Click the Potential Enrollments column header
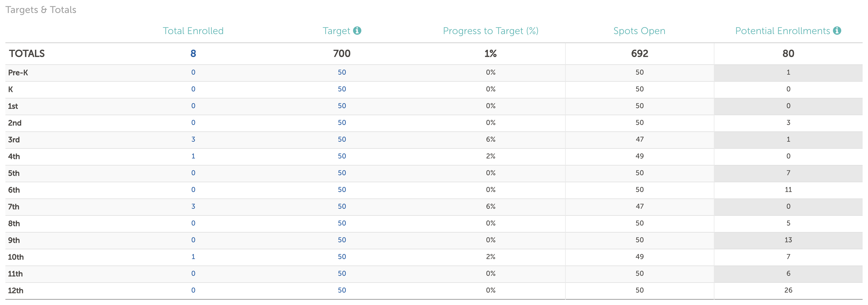The image size is (868, 305). click(782, 31)
